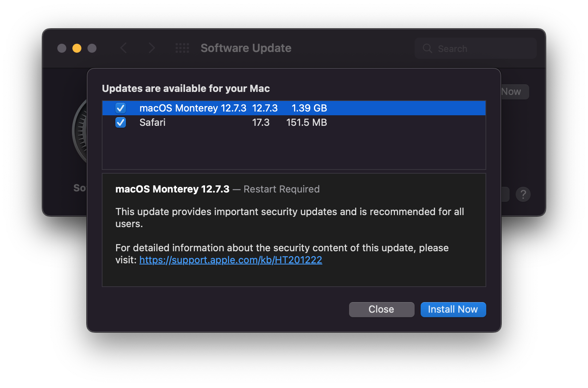Open the show-all preferences grid

pyautogui.click(x=182, y=48)
